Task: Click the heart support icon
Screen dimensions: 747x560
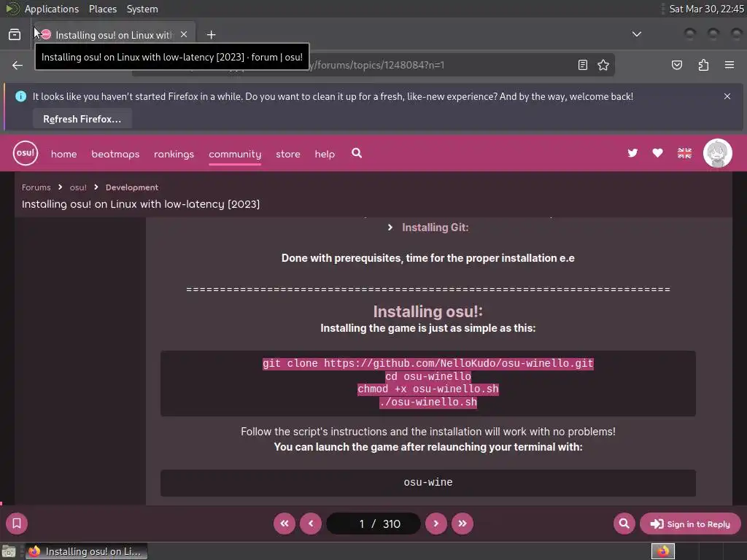Action: coord(657,153)
